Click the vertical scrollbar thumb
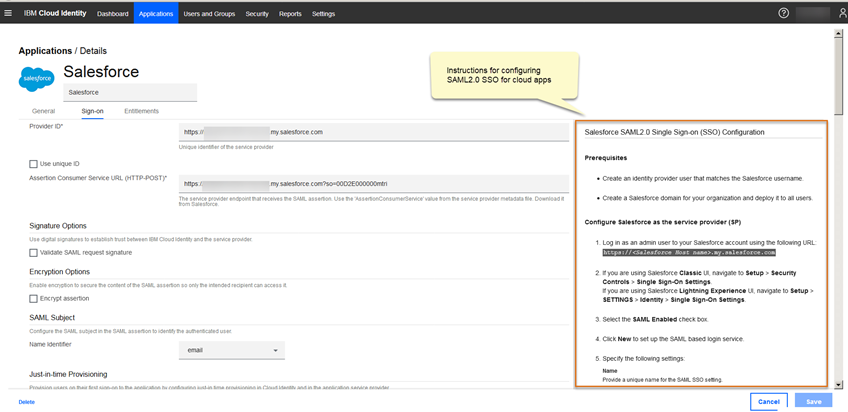 [x=839, y=76]
